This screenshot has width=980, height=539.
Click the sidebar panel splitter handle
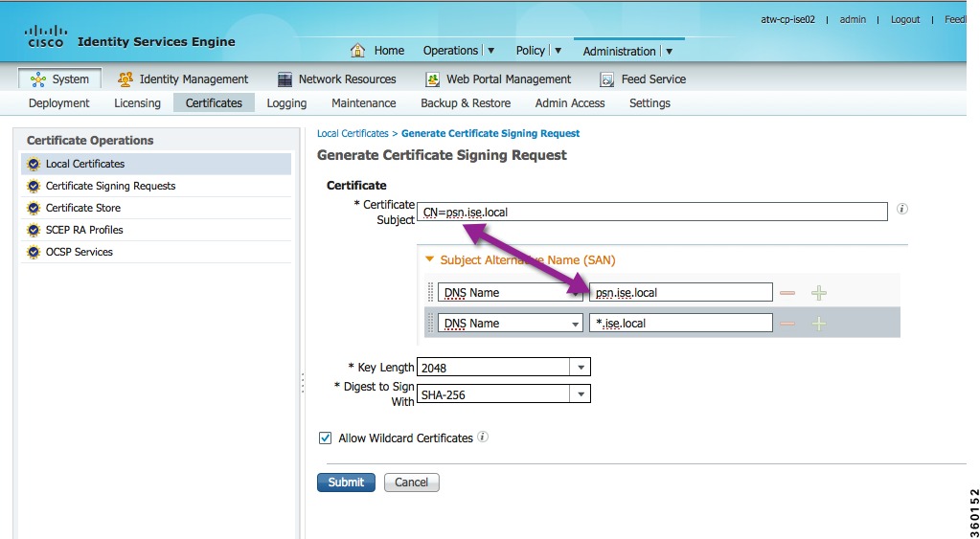(x=303, y=383)
